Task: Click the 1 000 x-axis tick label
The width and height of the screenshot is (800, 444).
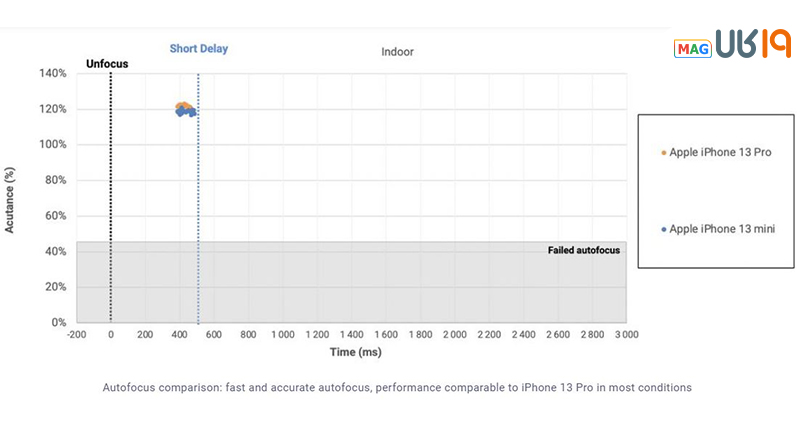Action: (x=283, y=334)
